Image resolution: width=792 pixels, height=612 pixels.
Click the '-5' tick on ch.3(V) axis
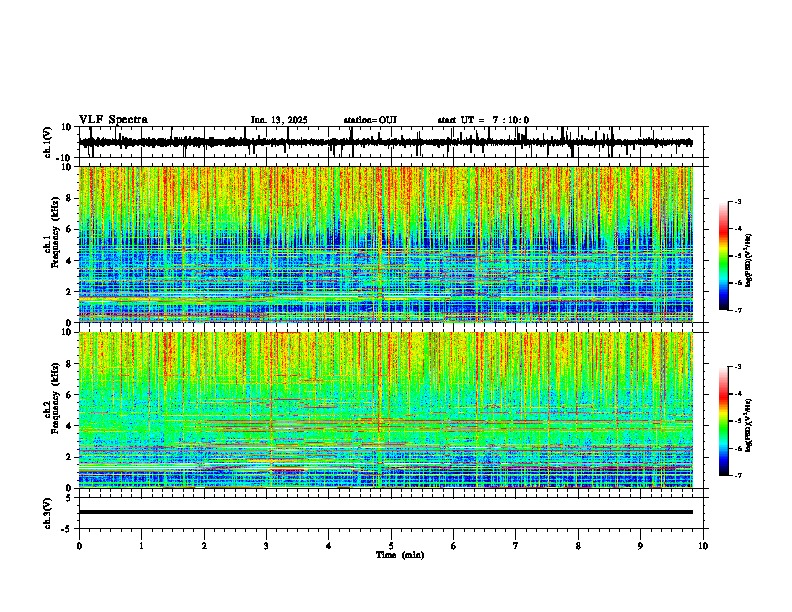pos(67,529)
